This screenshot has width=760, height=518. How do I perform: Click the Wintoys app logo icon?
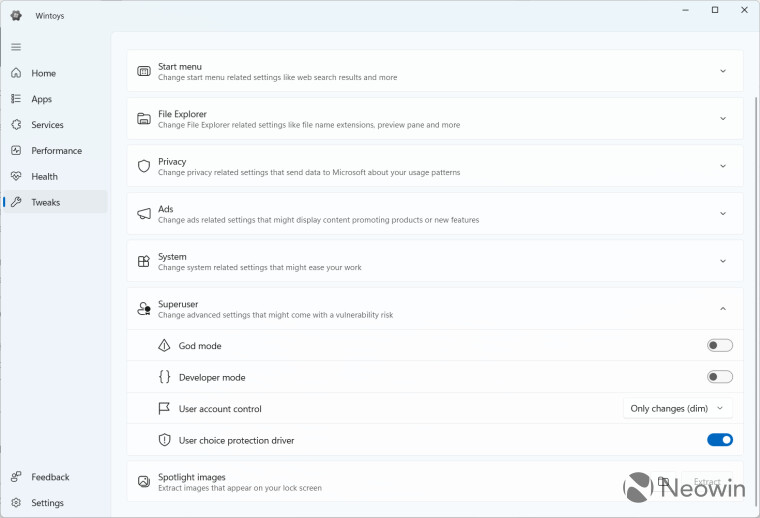point(16,16)
